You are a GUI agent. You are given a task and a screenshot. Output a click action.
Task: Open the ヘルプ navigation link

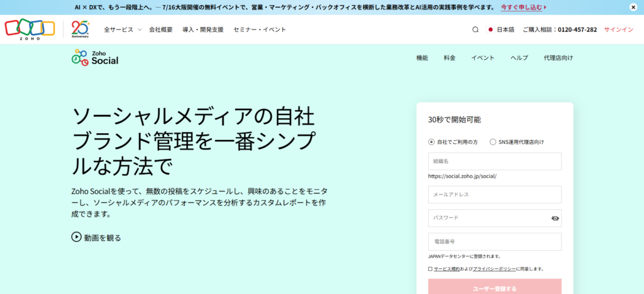519,58
